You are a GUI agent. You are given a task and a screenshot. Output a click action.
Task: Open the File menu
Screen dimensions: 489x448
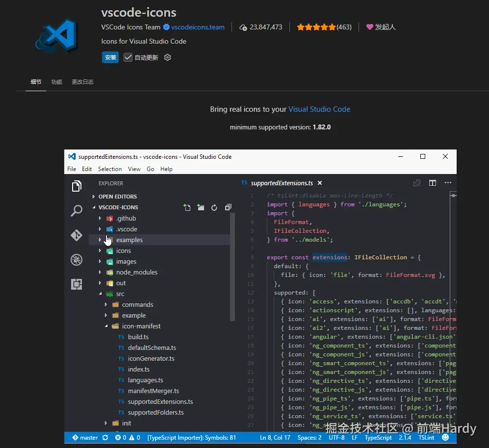(72, 169)
